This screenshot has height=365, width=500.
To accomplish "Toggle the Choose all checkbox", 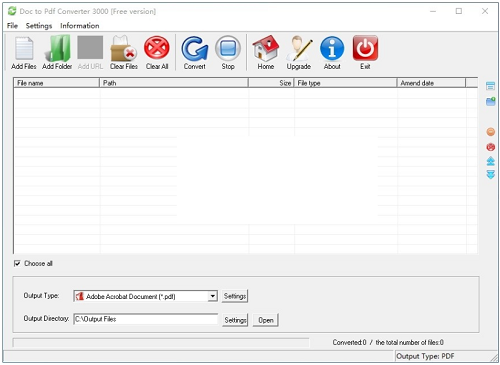I will 17,263.
